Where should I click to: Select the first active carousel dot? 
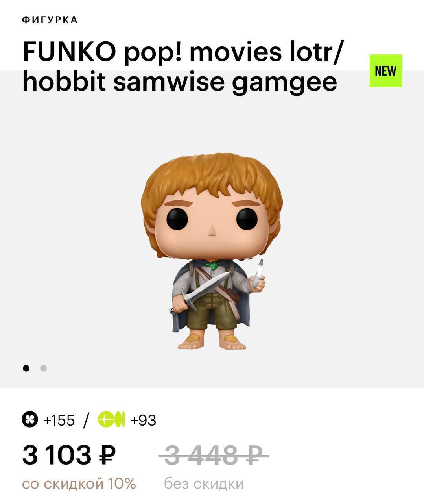point(26,368)
